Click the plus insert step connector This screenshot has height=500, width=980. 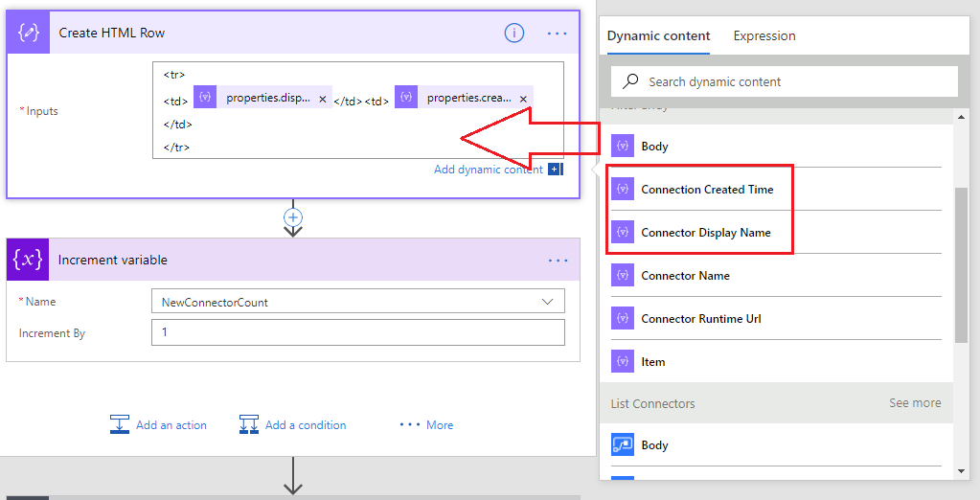[x=293, y=217]
